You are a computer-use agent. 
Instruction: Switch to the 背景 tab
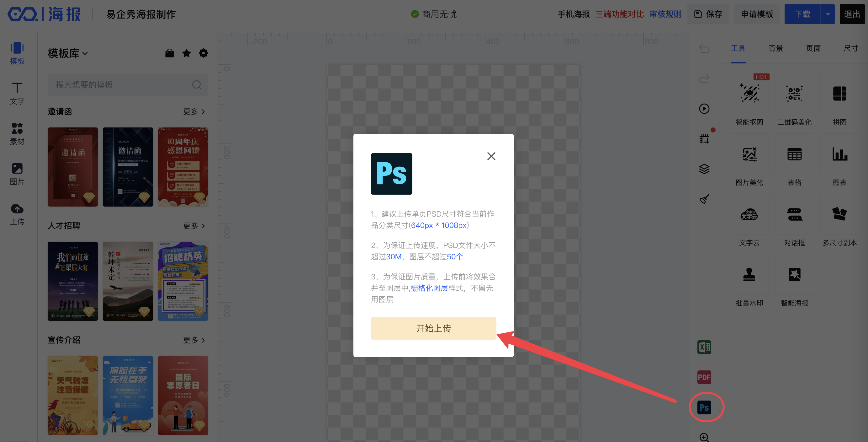pos(775,48)
